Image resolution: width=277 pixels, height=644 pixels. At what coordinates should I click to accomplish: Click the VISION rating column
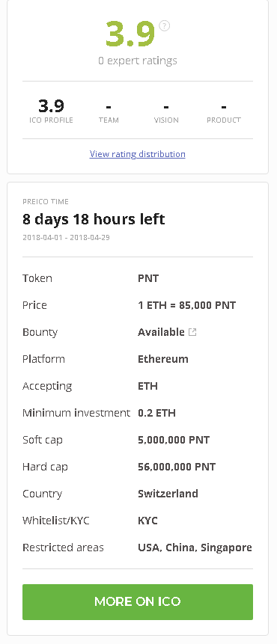[x=166, y=112]
